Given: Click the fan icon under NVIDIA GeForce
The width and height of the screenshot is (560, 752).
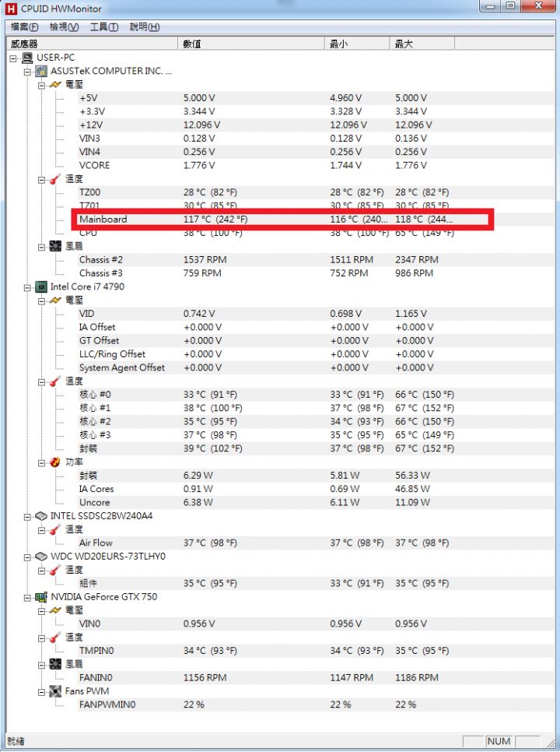Looking at the screenshot, I should [55, 664].
